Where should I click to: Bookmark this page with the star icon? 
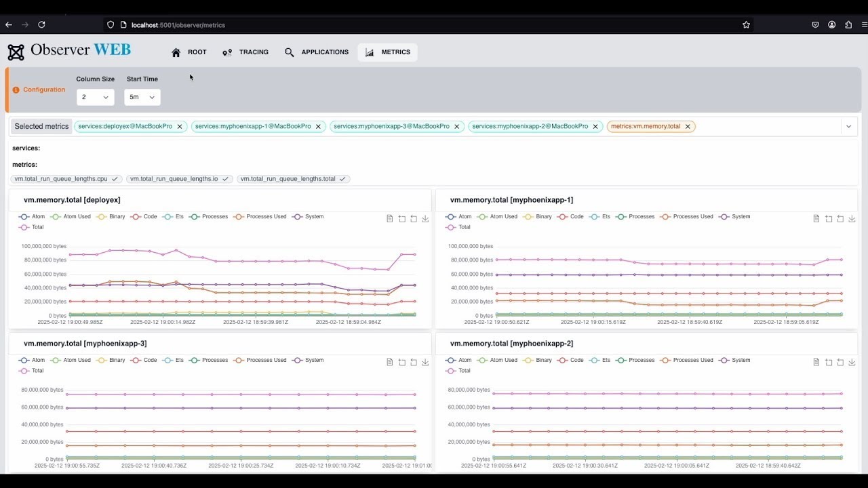pyautogui.click(x=746, y=24)
